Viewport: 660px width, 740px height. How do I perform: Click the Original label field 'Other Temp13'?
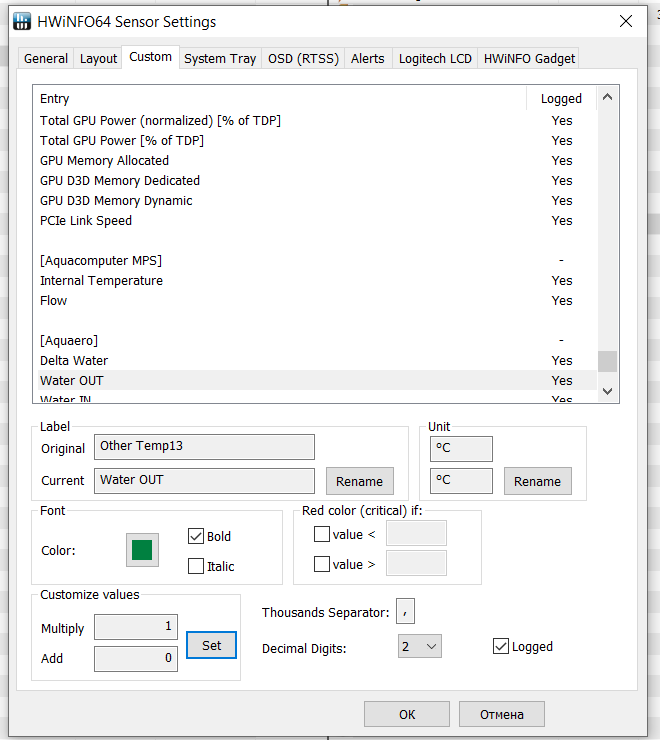(204, 447)
